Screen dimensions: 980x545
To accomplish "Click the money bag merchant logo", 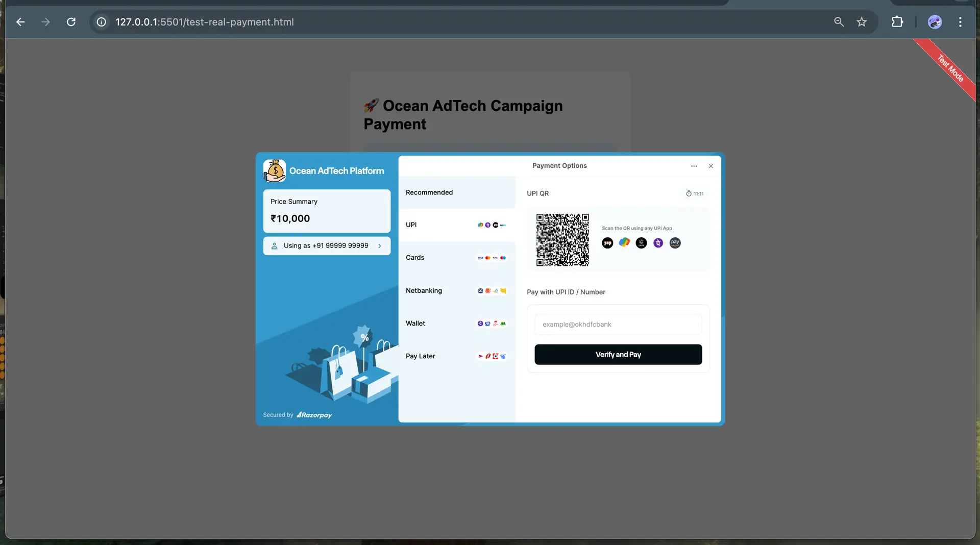I will pyautogui.click(x=275, y=171).
